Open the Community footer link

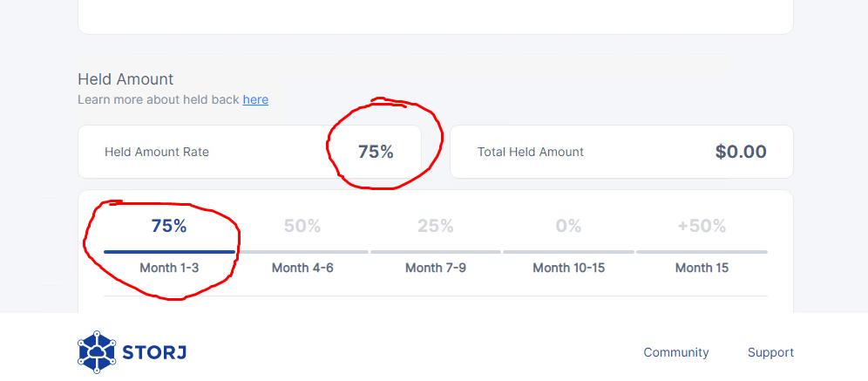click(x=676, y=352)
